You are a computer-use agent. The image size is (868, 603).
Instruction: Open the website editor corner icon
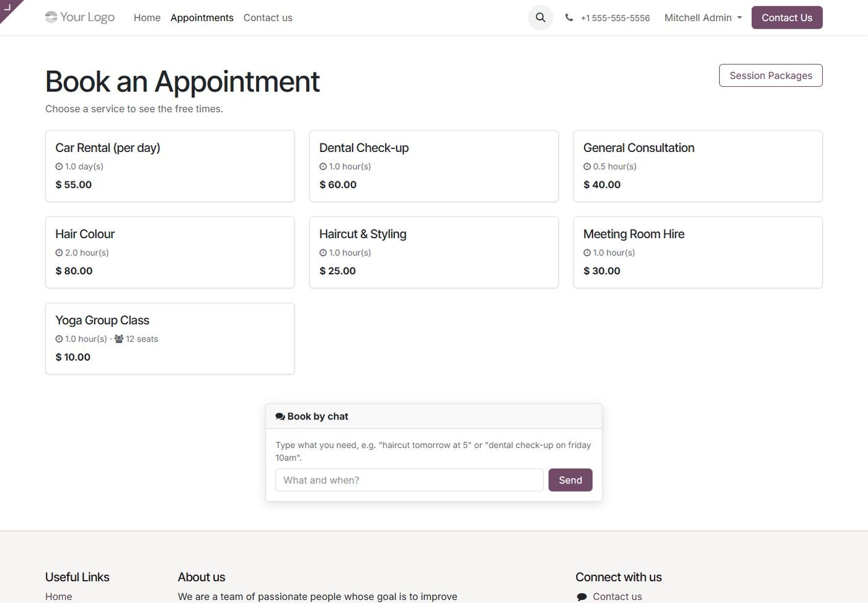(x=9, y=7)
